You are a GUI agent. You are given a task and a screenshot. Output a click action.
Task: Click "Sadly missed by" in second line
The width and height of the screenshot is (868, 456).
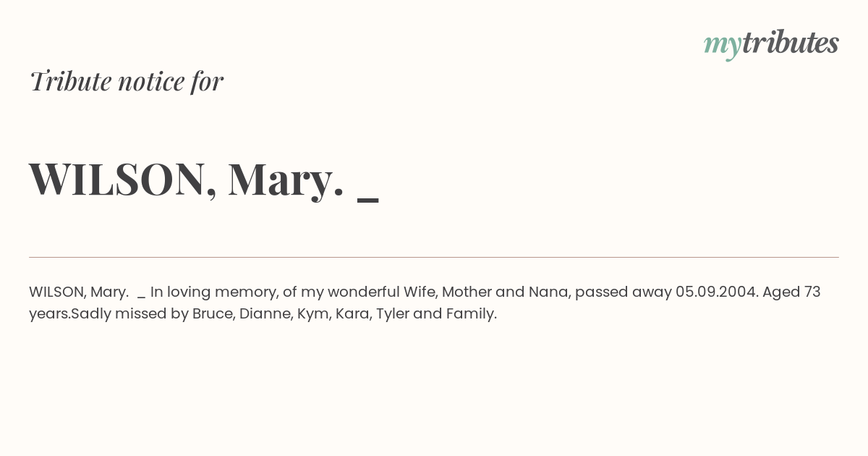point(129,314)
